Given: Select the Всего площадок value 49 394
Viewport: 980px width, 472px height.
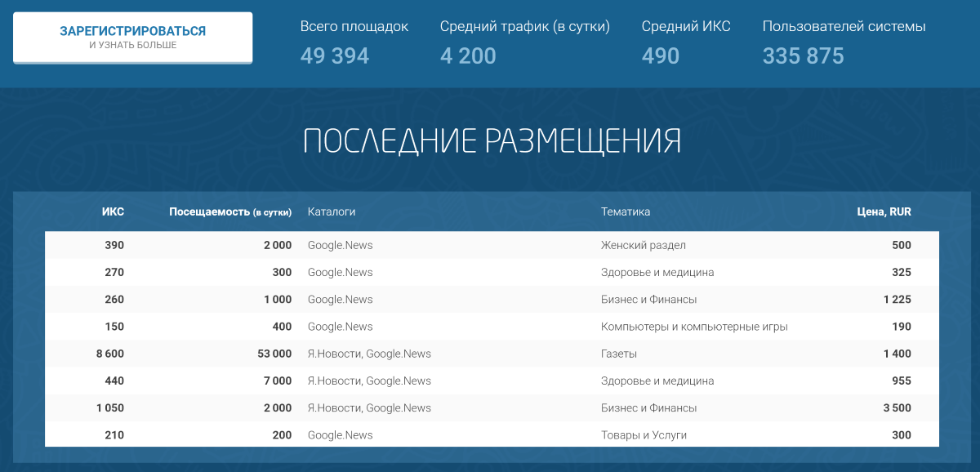Looking at the screenshot, I should click(x=335, y=56).
